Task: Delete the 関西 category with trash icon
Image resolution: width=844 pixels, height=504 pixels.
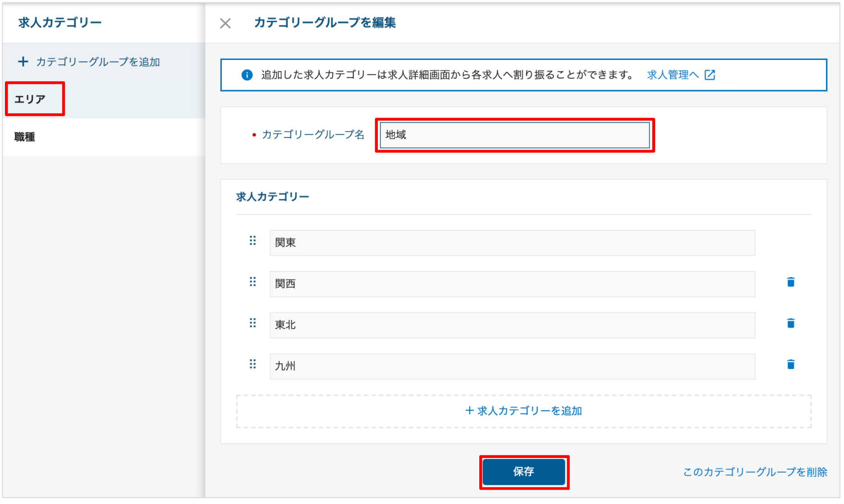Action: pyautogui.click(x=791, y=282)
